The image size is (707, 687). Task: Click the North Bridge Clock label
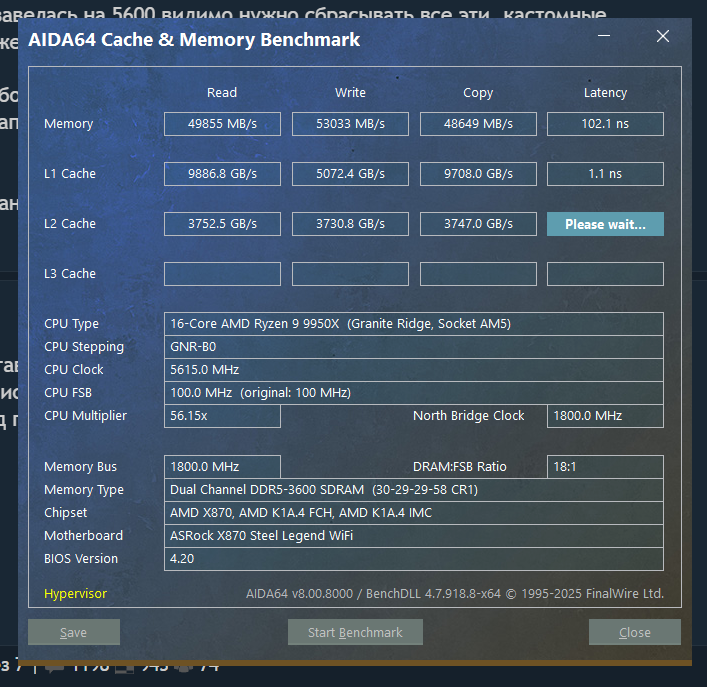[x=468, y=416]
